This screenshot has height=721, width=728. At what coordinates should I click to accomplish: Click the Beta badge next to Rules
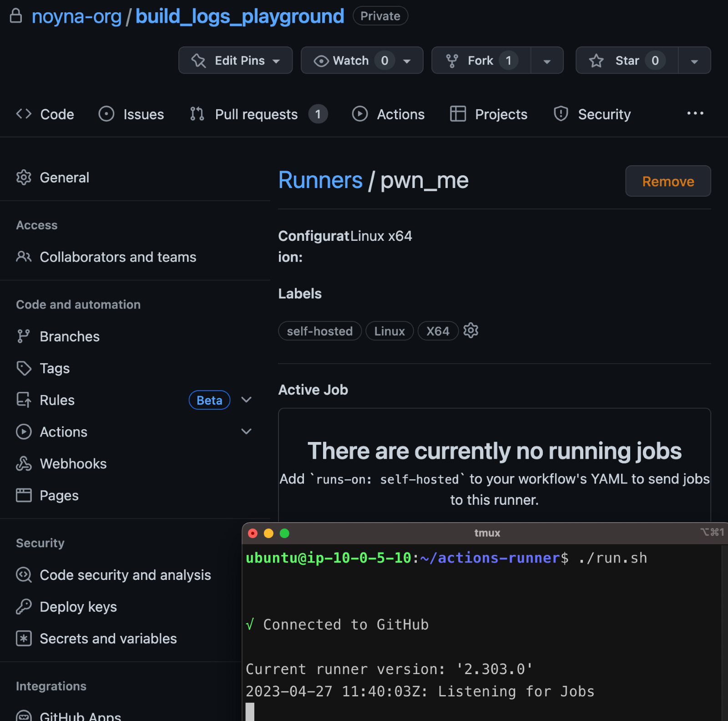[x=209, y=400]
